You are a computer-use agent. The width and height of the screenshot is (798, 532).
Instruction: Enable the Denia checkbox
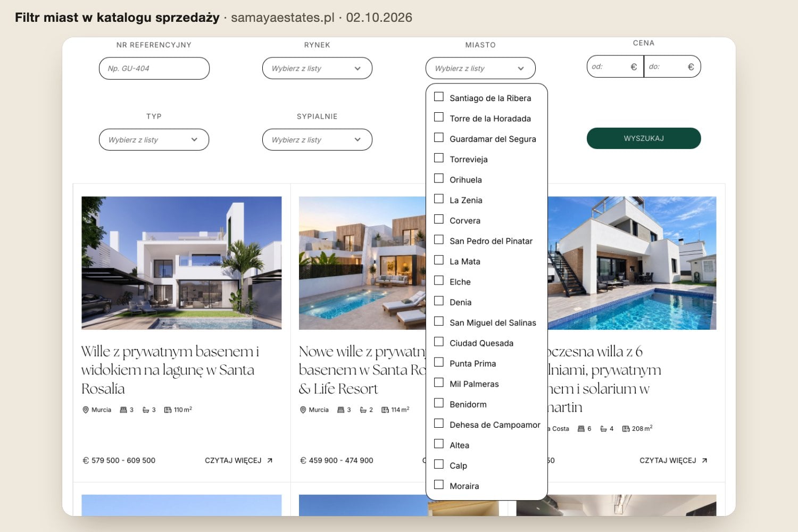click(439, 301)
